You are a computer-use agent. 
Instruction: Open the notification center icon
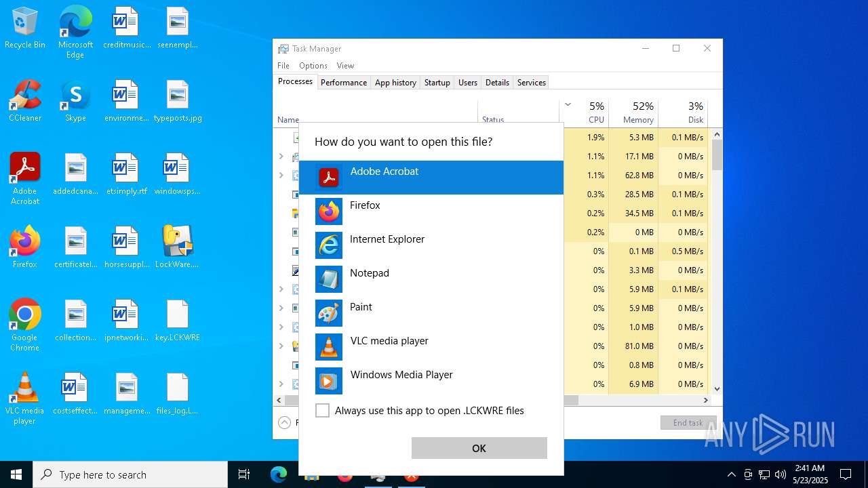[846, 474]
